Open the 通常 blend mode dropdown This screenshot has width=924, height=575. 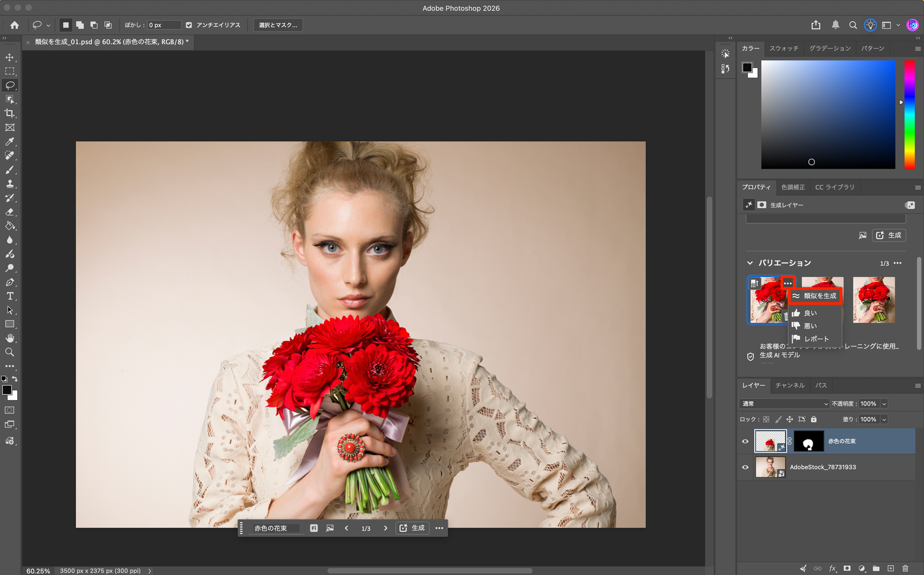[785, 404]
